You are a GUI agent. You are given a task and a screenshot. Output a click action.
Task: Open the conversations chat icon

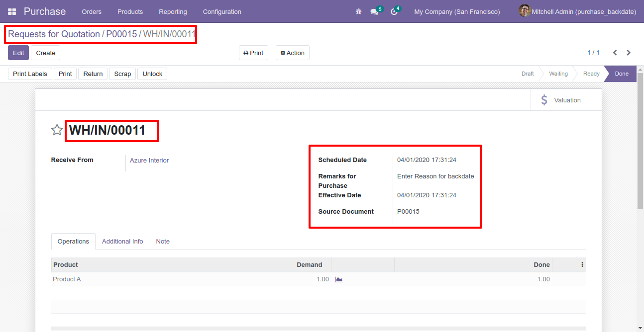374,11
